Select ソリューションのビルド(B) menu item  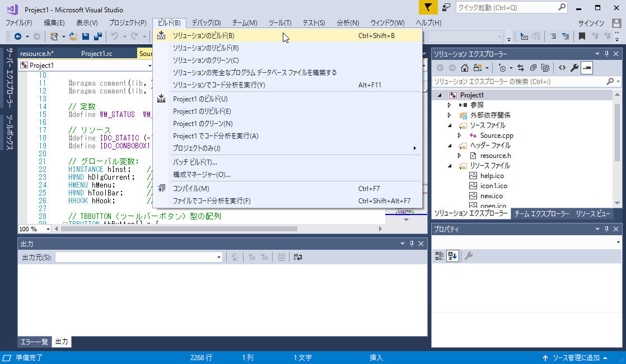tap(287, 35)
